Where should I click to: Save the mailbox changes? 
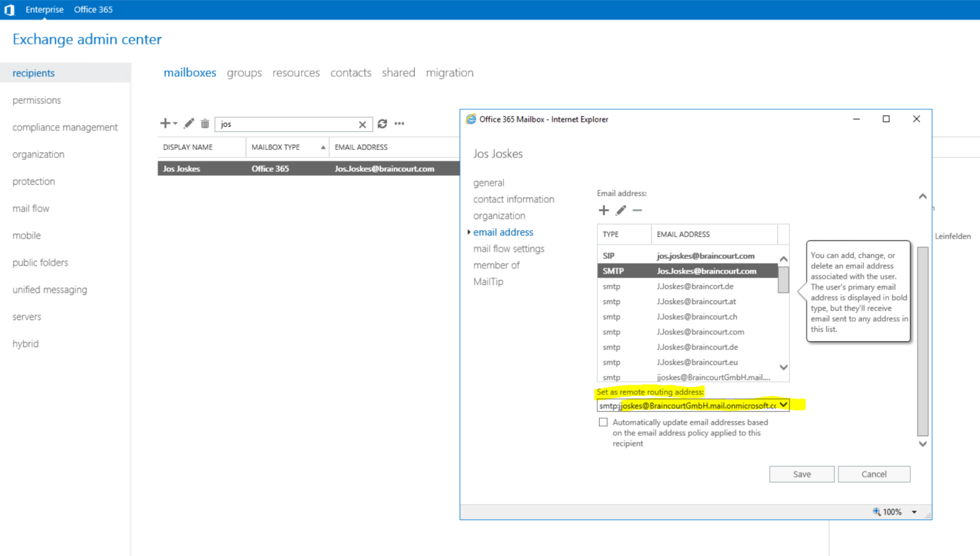pos(801,474)
